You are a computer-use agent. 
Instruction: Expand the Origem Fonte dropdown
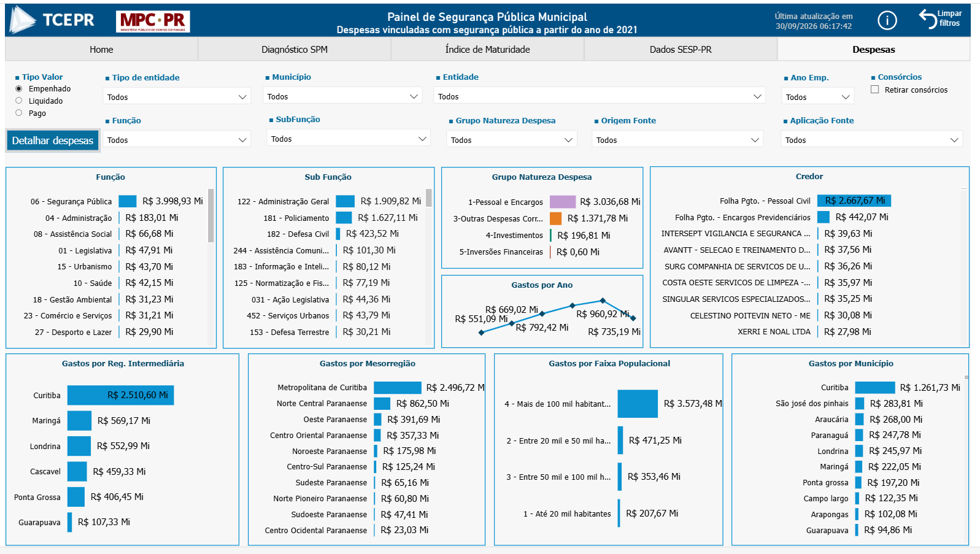(x=677, y=140)
